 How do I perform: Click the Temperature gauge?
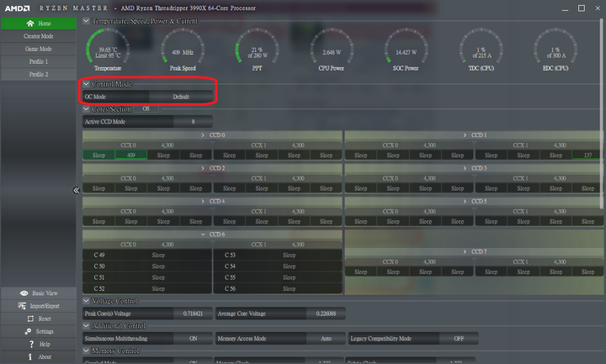click(108, 50)
